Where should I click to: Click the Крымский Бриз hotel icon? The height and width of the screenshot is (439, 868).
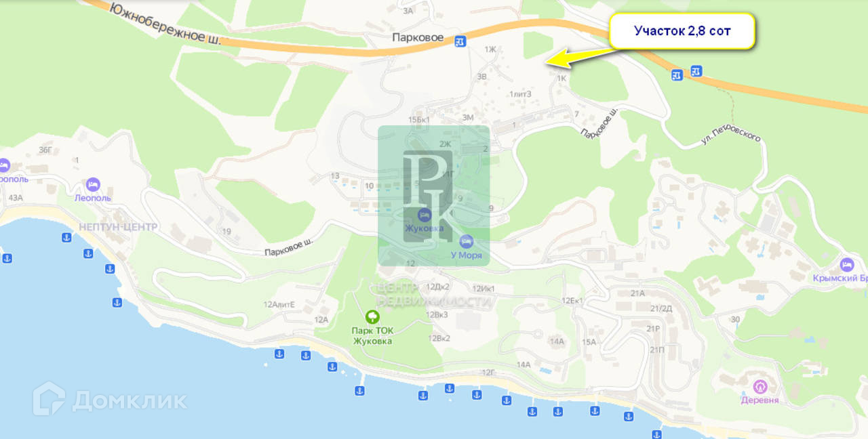click(x=846, y=264)
